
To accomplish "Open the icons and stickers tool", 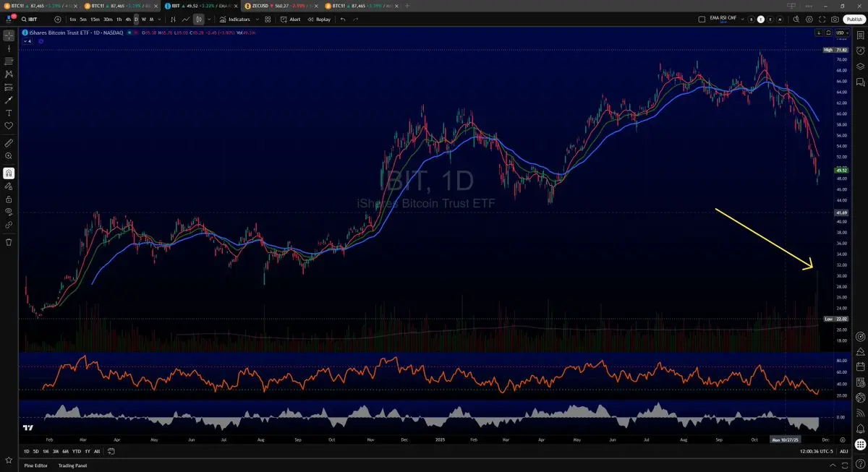I will click(9, 126).
